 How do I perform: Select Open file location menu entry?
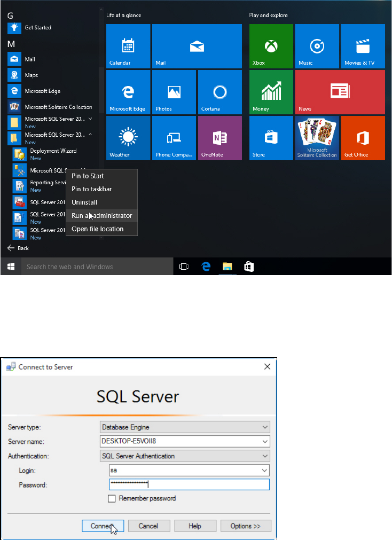[x=97, y=229]
